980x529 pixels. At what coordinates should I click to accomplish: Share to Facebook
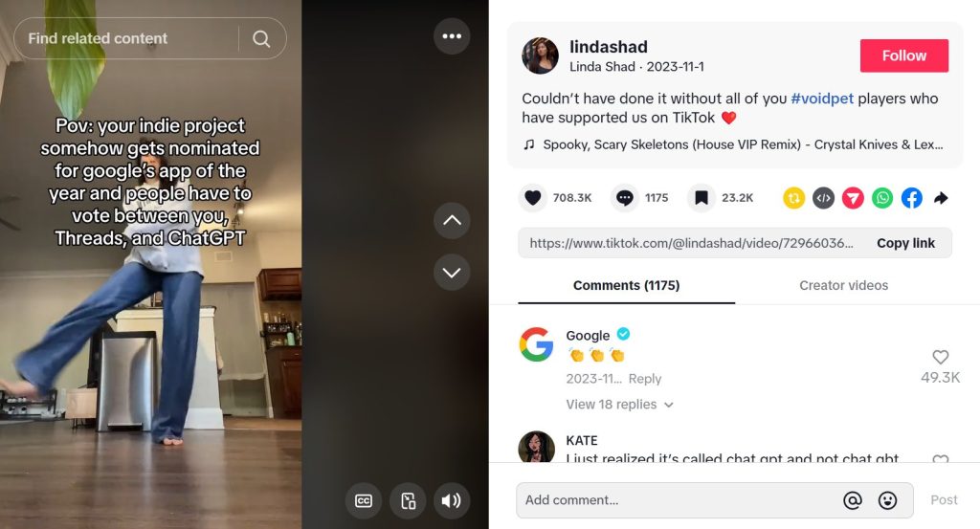pos(911,198)
